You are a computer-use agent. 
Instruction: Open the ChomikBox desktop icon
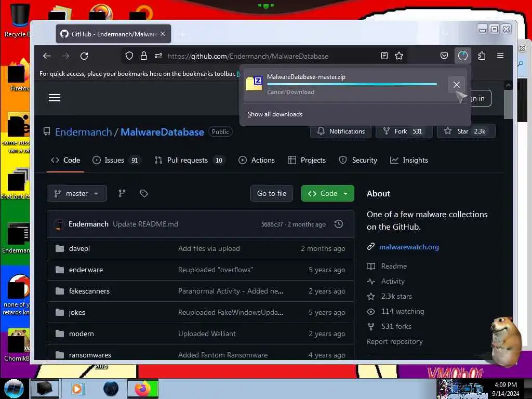coord(17,344)
